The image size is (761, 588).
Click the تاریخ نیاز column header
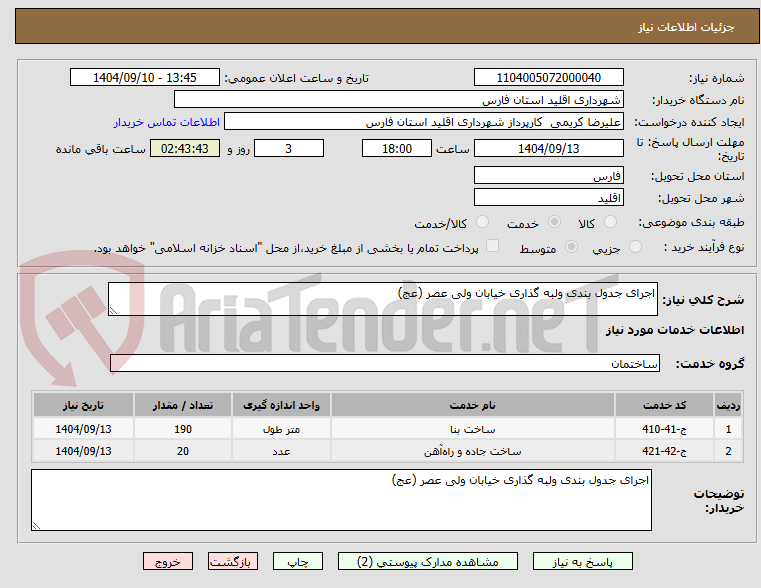click(x=83, y=405)
